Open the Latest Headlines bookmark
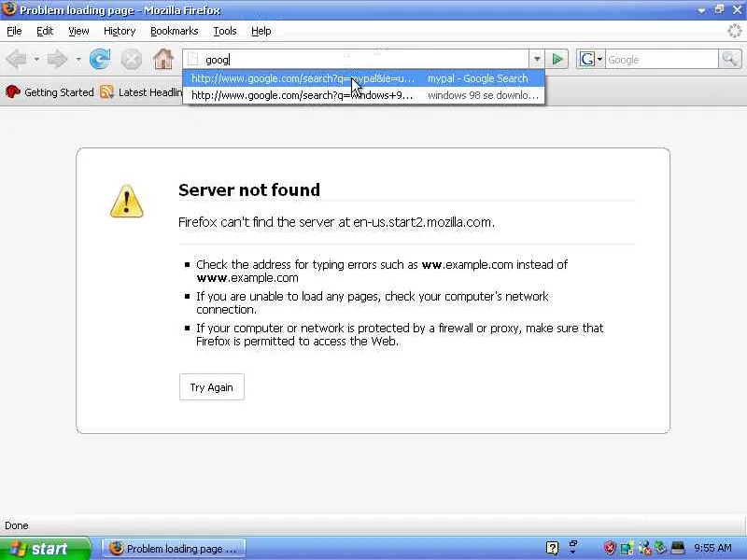The height and width of the screenshot is (560, 747). coord(142,91)
